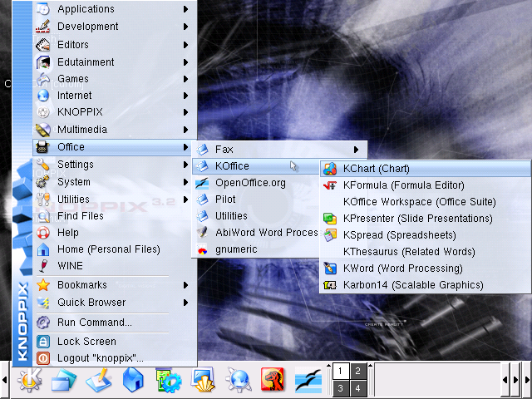Choose gnumeric from the Office menu
This screenshot has width=532, height=399.
[x=236, y=249]
